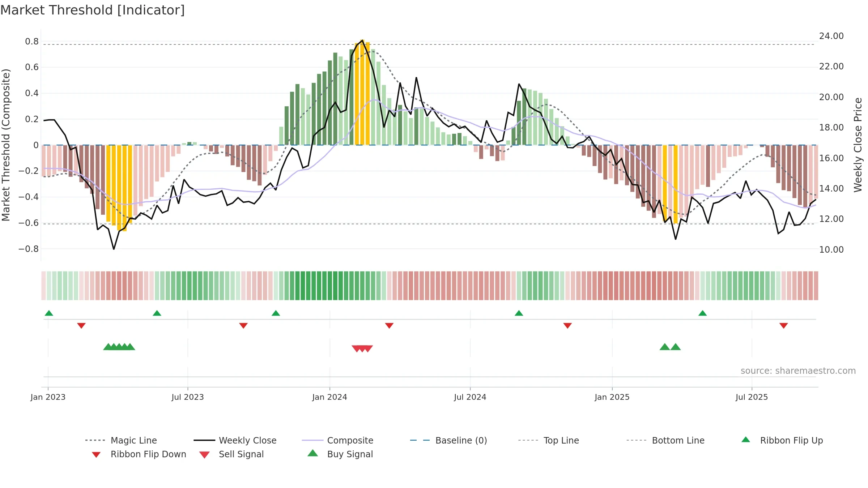868x488 pixels.
Task: Click the ribbon flip down marker in Sep 2023
Action: pyautogui.click(x=243, y=326)
